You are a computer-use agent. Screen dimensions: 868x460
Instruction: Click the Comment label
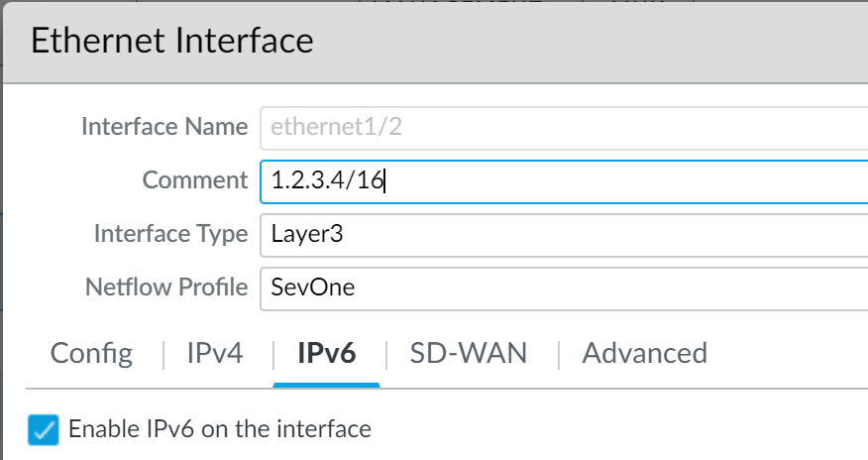[x=194, y=180]
